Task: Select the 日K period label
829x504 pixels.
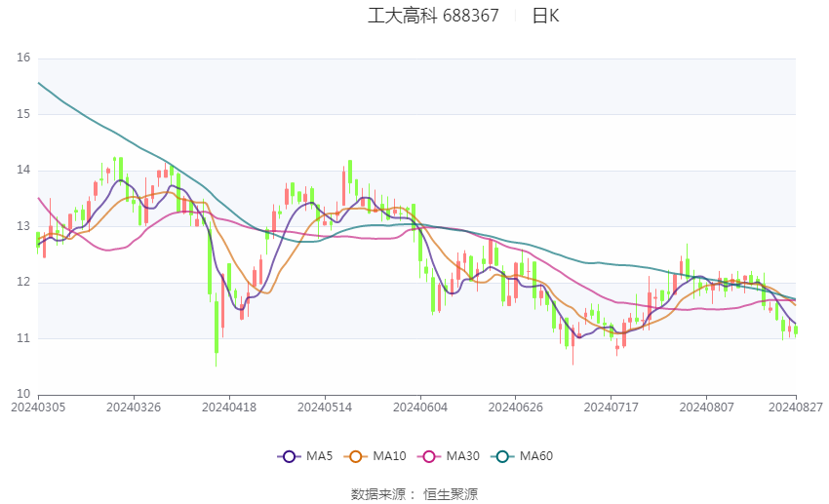Action: (545, 16)
